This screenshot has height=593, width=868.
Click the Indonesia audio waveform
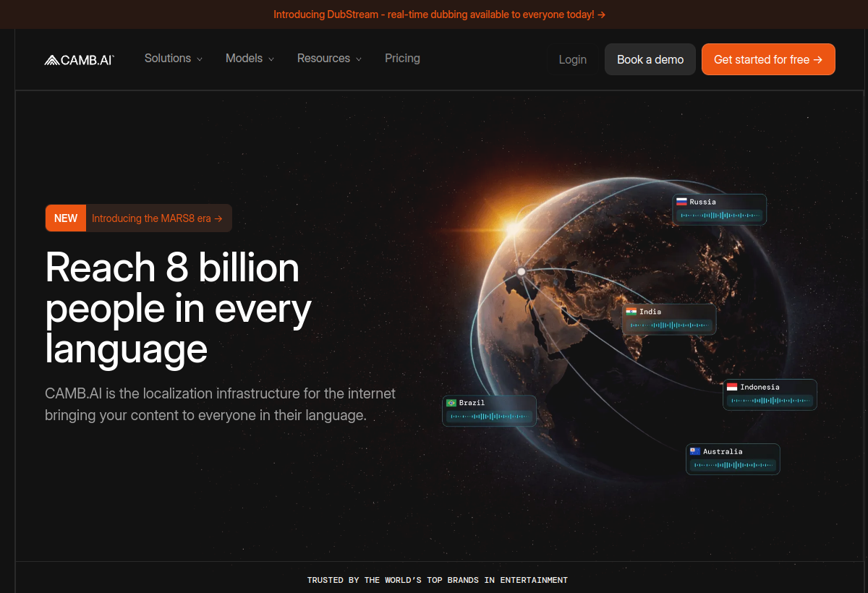(x=770, y=401)
